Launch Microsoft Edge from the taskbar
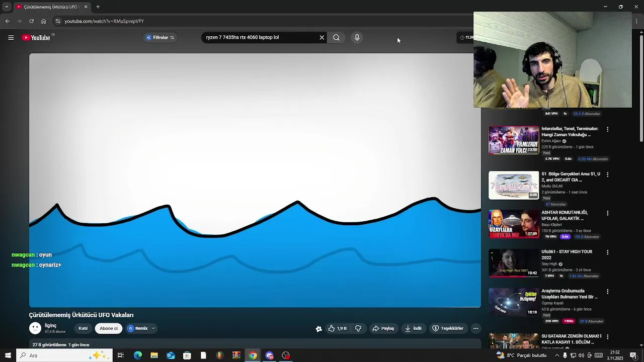Image resolution: width=644 pixels, height=362 pixels. [x=138, y=355]
